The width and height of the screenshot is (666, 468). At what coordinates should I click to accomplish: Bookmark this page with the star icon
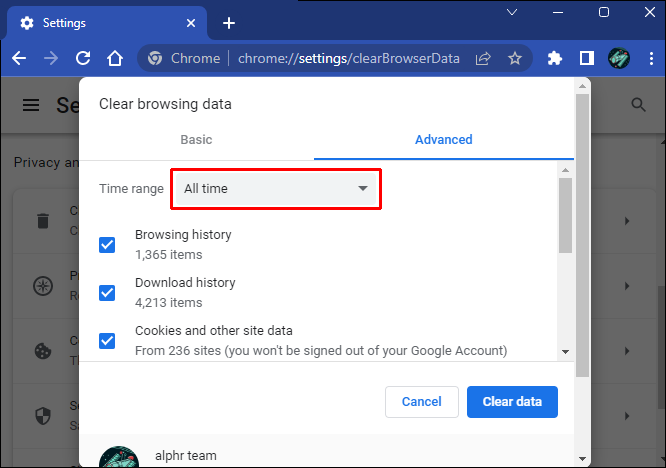point(515,58)
